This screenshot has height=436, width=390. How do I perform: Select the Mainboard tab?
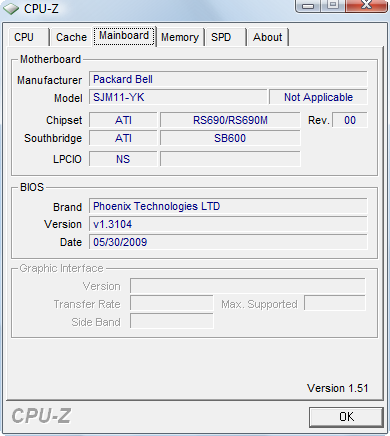pyautogui.click(x=124, y=36)
